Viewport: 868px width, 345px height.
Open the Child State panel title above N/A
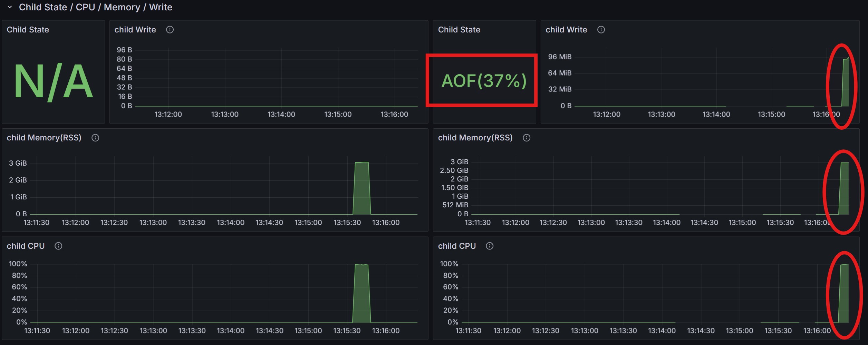(x=28, y=30)
